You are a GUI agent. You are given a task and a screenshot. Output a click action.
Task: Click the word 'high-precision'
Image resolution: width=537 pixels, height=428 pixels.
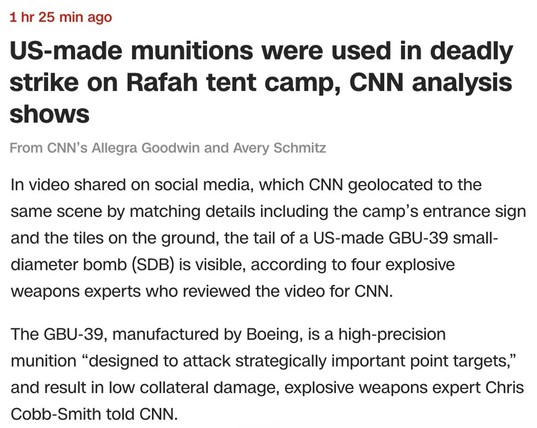pyautogui.click(x=392, y=335)
